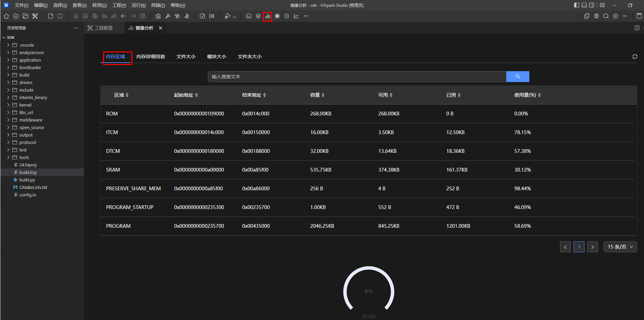The width and height of the screenshot is (644, 320).
Task: Click the wrench-and-screwdriver icon in the toolbar
Action: pos(35,16)
